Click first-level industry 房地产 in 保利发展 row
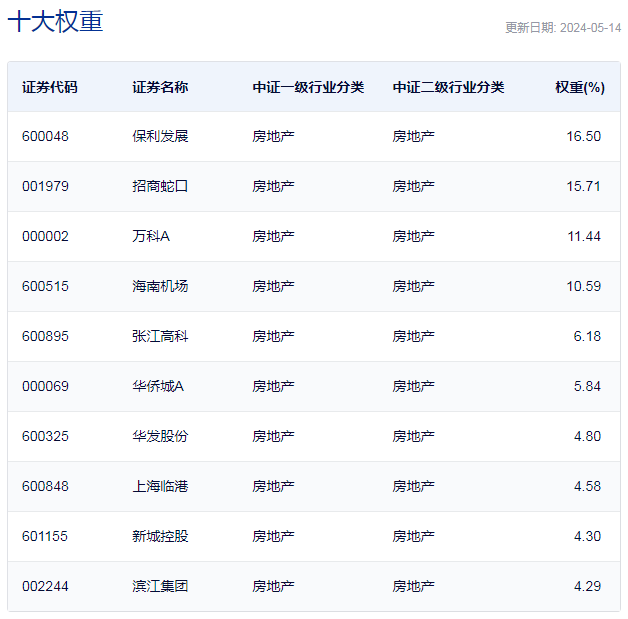The image size is (628, 619). click(273, 136)
